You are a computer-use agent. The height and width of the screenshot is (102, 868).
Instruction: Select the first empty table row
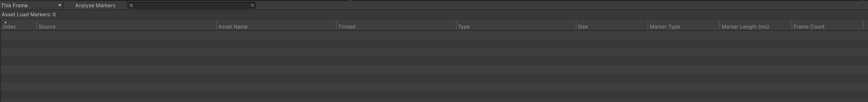[434, 35]
